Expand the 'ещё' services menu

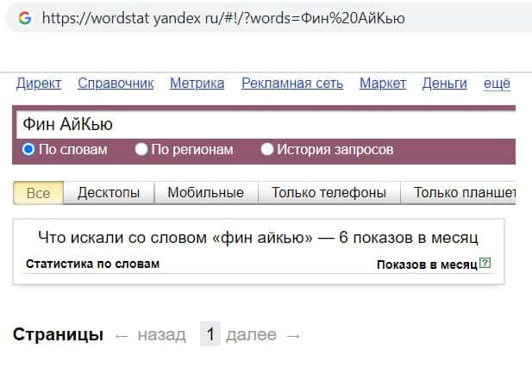coord(497,83)
